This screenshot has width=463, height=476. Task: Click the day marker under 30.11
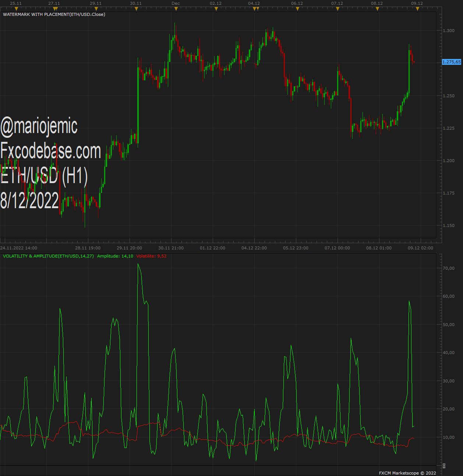coord(136,9)
